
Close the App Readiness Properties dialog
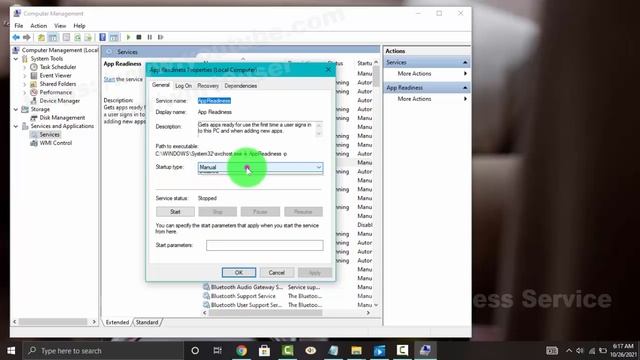point(328,69)
